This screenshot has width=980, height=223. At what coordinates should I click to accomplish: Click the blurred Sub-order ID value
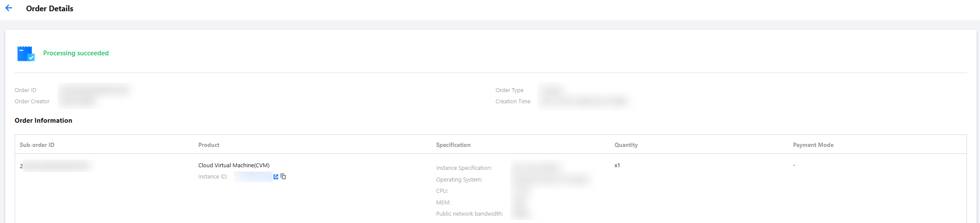(57, 166)
